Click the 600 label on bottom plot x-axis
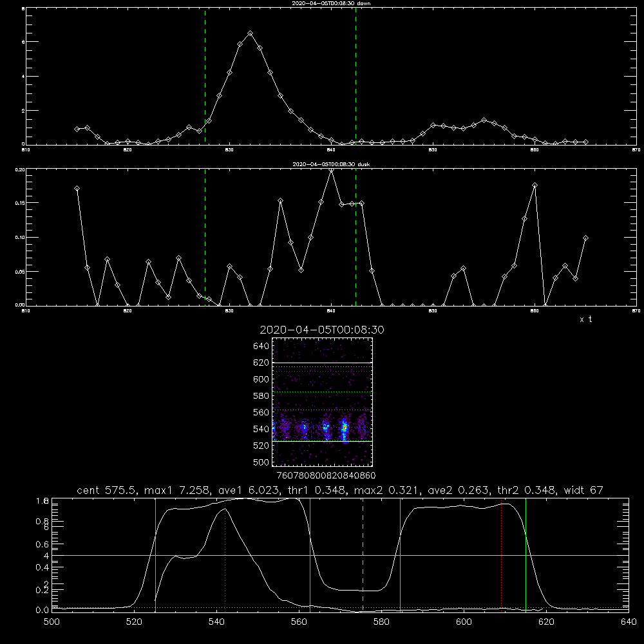This screenshot has height=644, width=644. [464, 622]
